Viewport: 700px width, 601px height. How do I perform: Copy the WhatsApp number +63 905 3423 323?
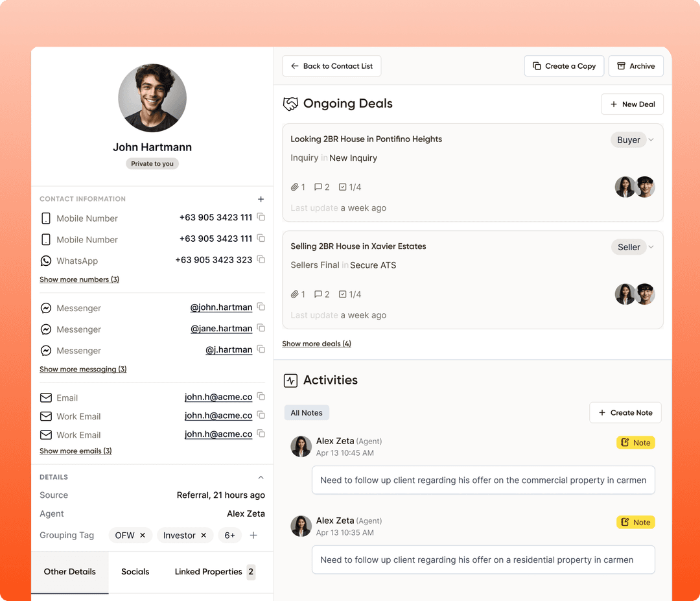point(261,259)
